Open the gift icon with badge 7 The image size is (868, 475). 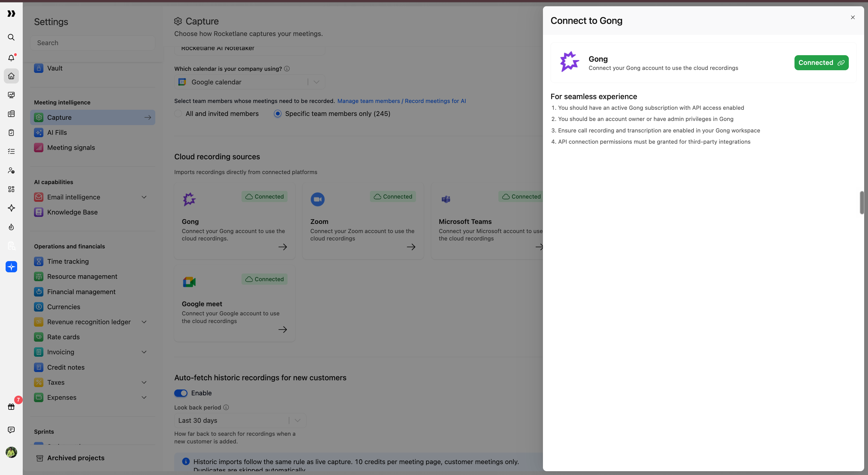tap(11, 407)
